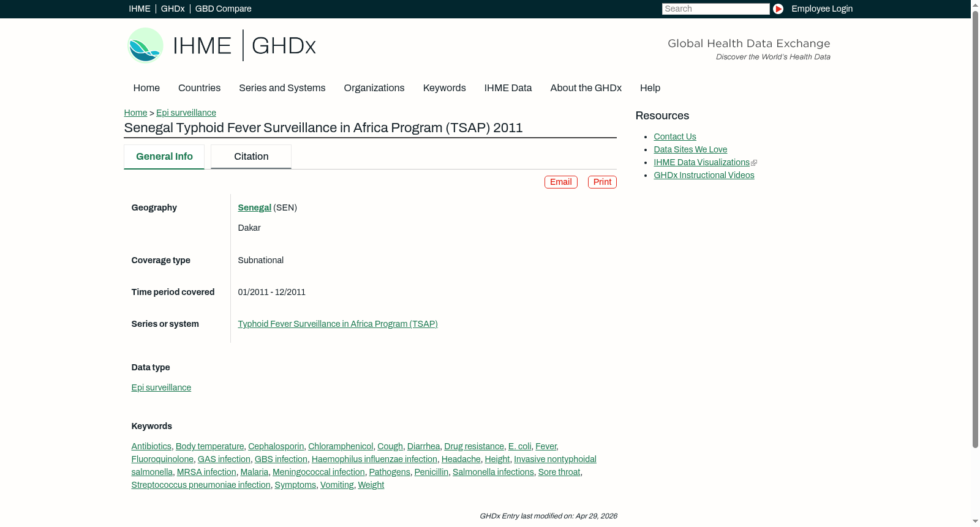Click the Cephalosporin keyword
The image size is (980, 527).
(x=276, y=446)
